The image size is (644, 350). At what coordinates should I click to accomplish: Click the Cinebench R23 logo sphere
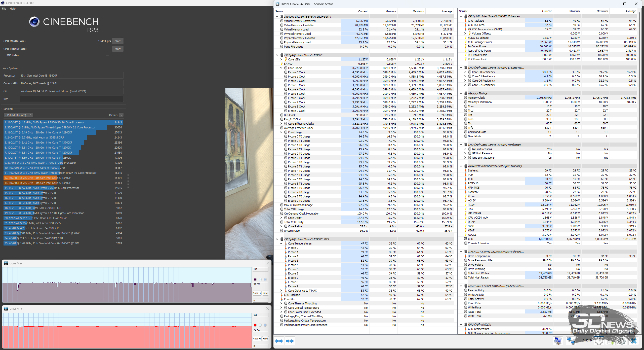34,22
